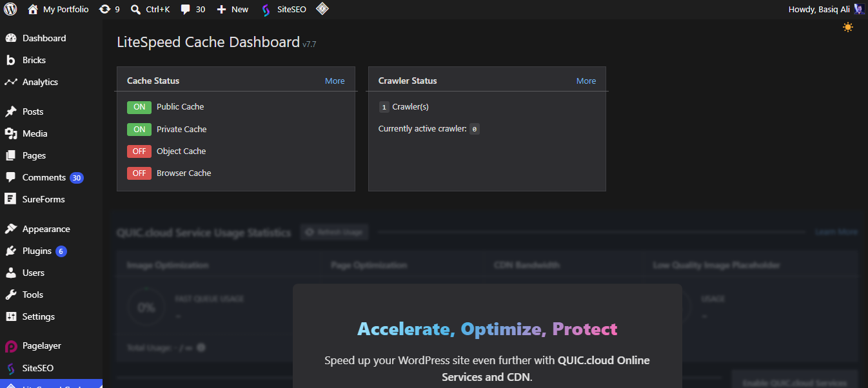Open My Portfolio home icon

point(33,9)
